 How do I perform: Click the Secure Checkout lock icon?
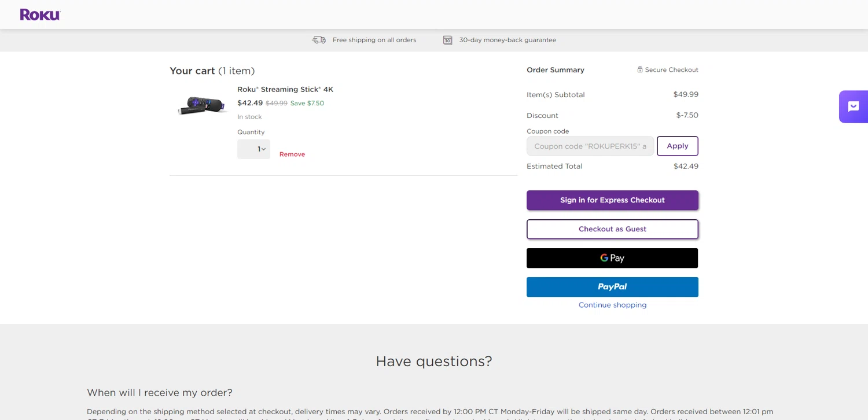[640, 69]
